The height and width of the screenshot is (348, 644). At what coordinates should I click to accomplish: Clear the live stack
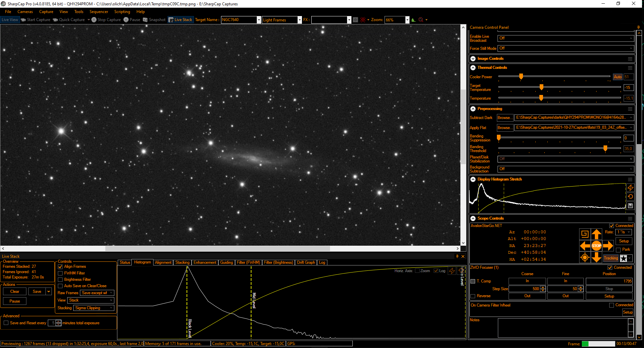coord(15,292)
